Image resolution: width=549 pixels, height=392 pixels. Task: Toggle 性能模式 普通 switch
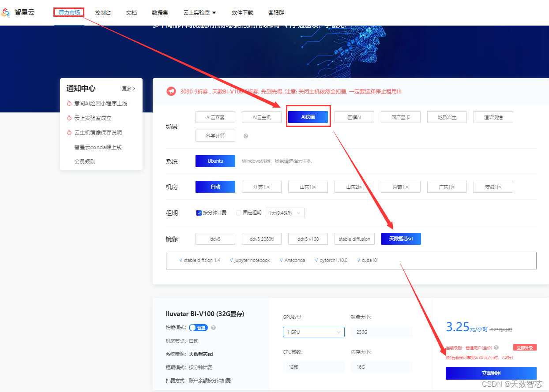pos(199,328)
